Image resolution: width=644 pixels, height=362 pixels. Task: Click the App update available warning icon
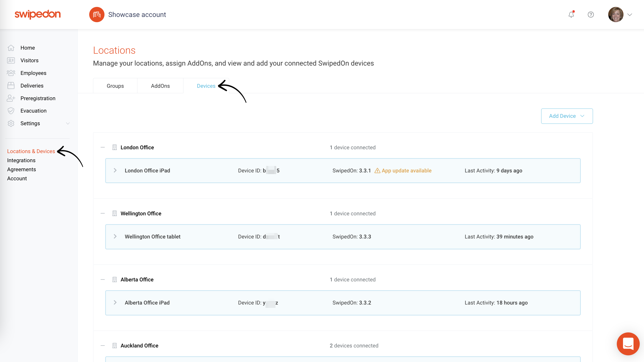pyautogui.click(x=377, y=171)
